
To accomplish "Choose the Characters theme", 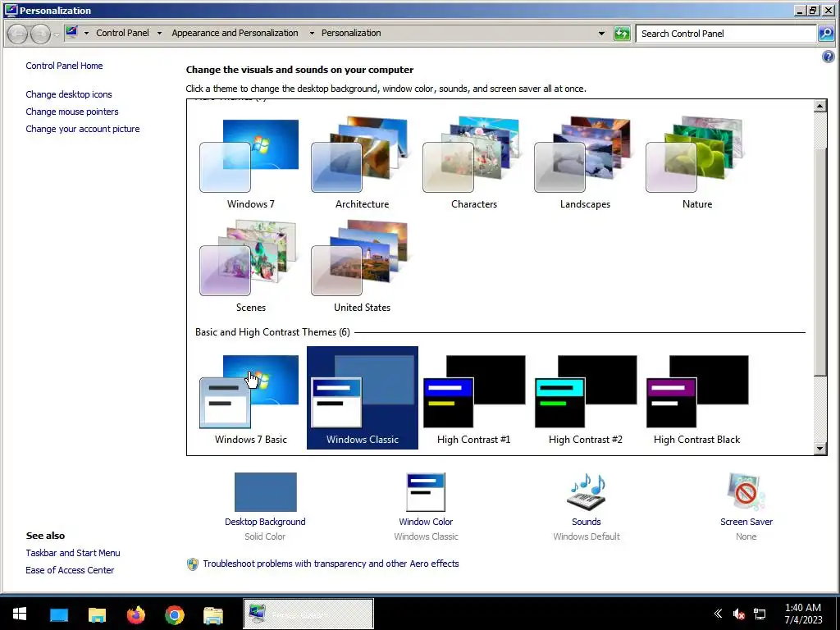I will [473, 163].
